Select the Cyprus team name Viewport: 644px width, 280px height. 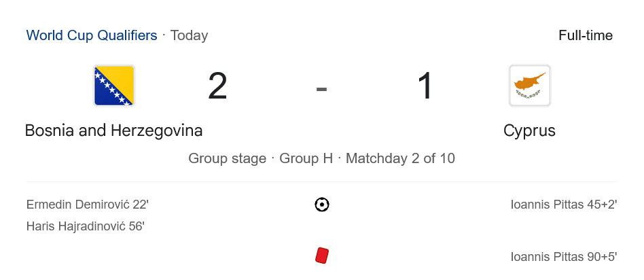[529, 130]
